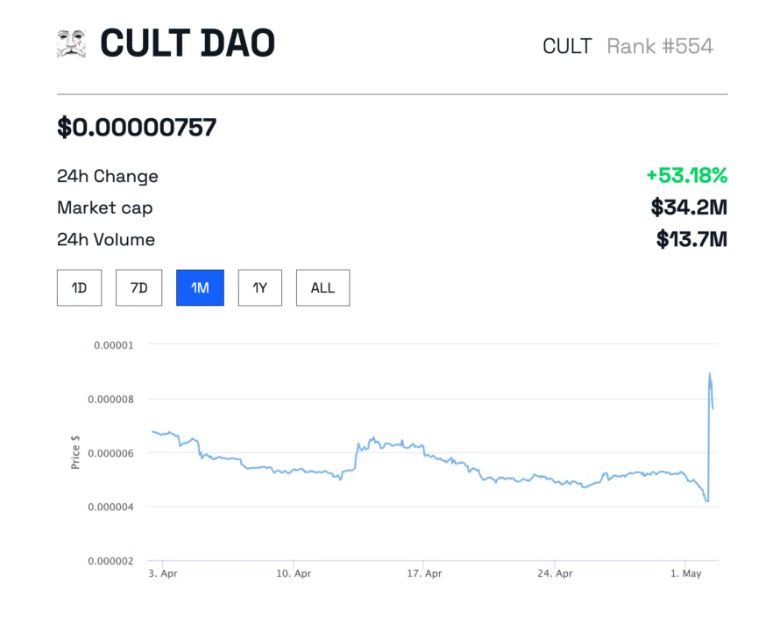This screenshot has width=784, height=636.
Task: Click the 3. Apr axis date label
Action: (x=163, y=574)
